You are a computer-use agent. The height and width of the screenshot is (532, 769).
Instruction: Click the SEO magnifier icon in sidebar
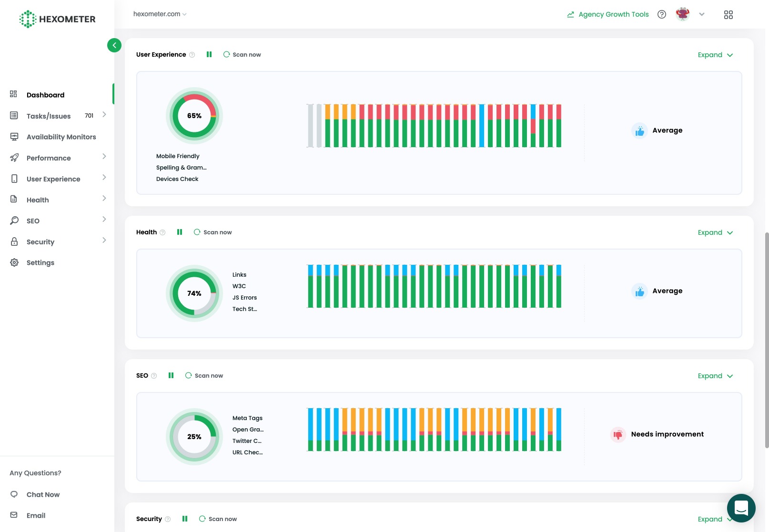pyautogui.click(x=14, y=221)
